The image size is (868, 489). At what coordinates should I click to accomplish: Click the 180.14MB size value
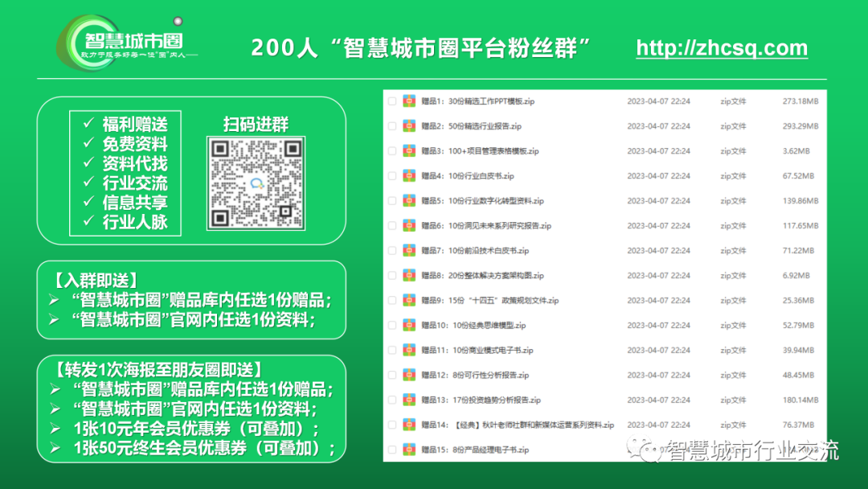tap(800, 401)
